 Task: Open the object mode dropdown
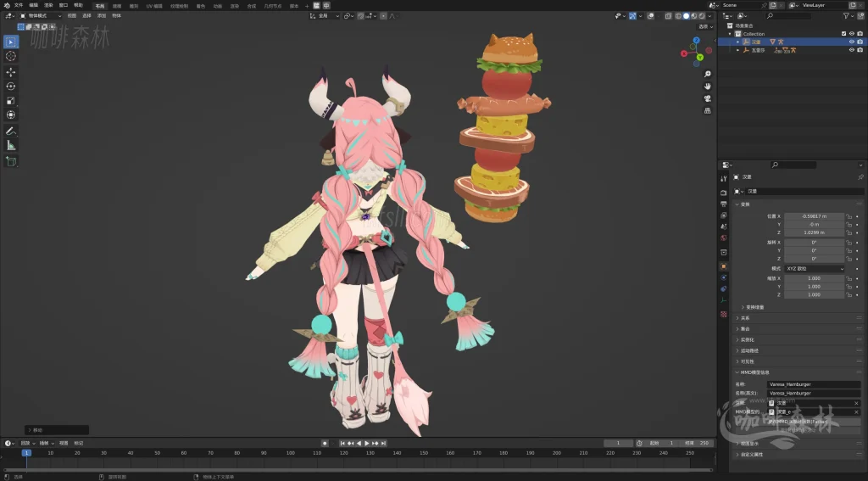(x=41, y=16)
